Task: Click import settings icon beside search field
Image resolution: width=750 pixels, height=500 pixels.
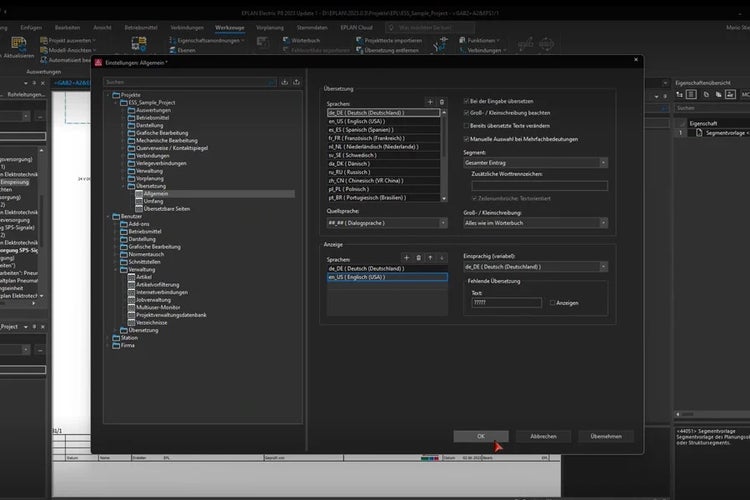Action: 285,82
